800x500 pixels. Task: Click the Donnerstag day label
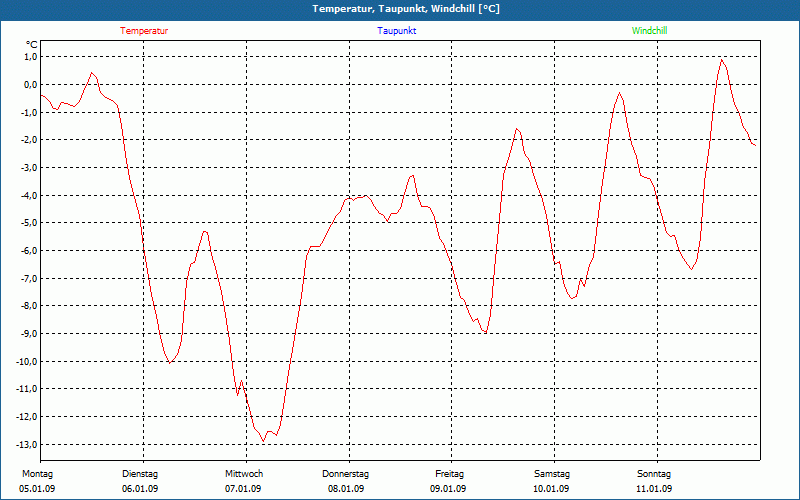click(345, 474)
